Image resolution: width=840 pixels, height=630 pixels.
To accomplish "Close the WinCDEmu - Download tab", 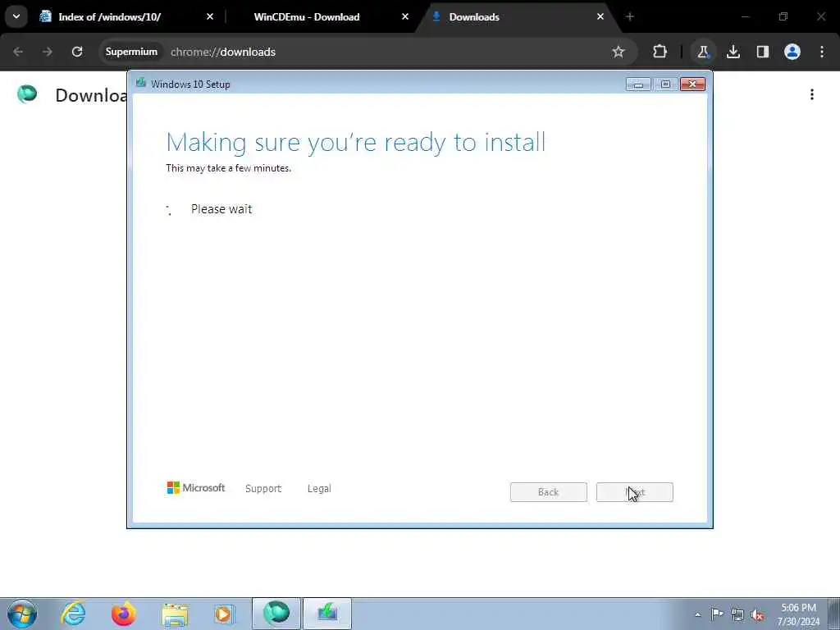I will pos(405,16).
